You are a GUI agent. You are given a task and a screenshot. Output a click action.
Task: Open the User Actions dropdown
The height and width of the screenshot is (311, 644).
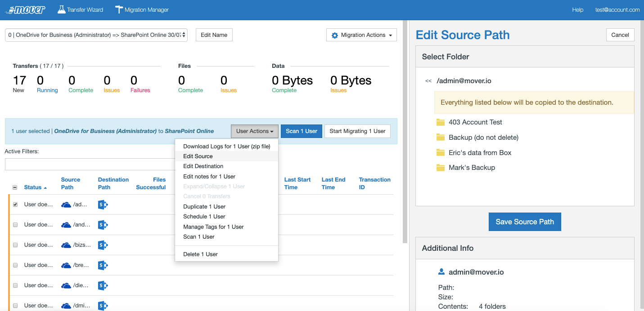(x=255, y=131)
